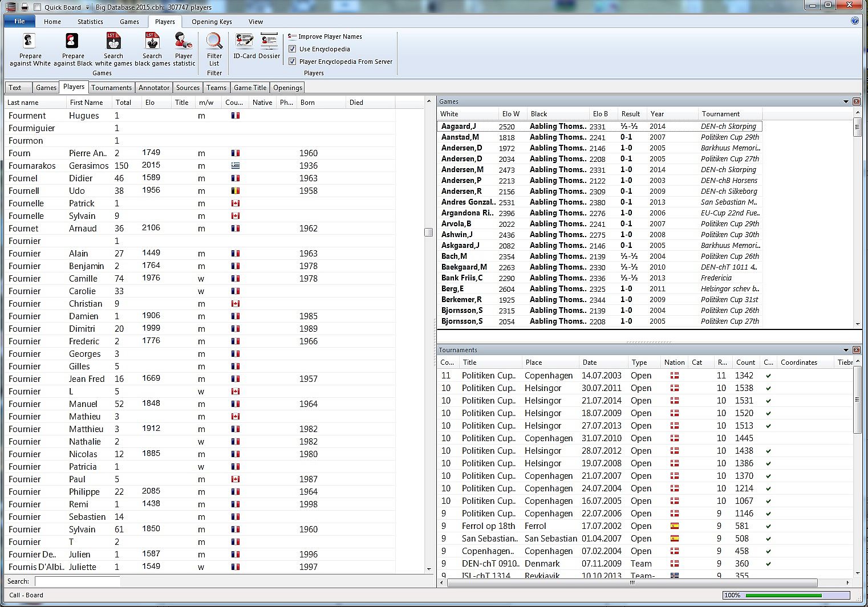Toggle checkbox next to Quick Board
This screenshot has height=607, width=868.
(x=37, y=7)
